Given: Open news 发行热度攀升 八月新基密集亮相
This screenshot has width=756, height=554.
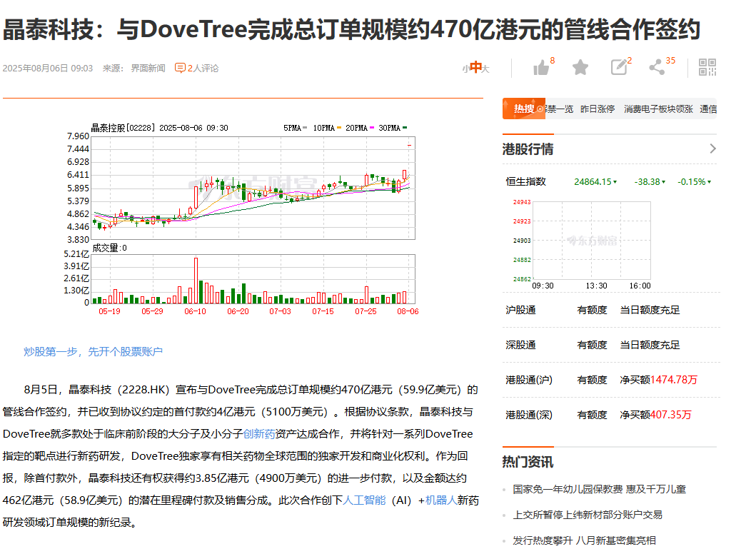Looking at the screenshot, I should (585, 540).
